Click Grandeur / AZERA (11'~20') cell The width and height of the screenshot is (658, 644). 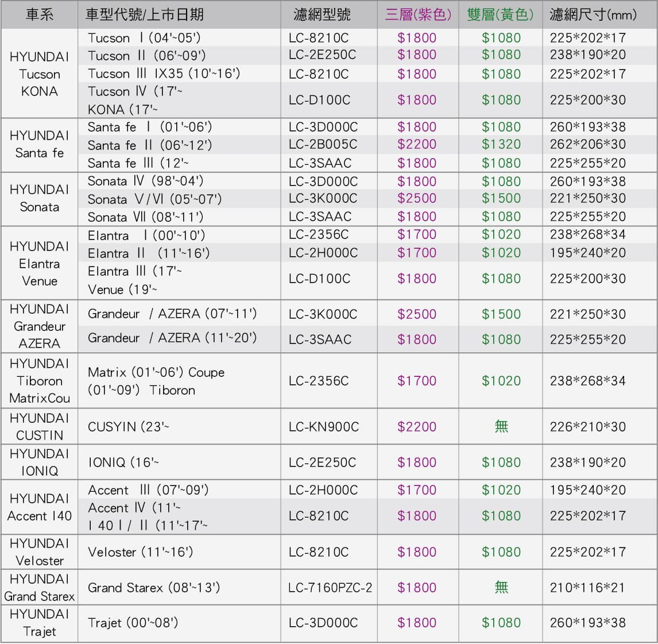(172, 338)
